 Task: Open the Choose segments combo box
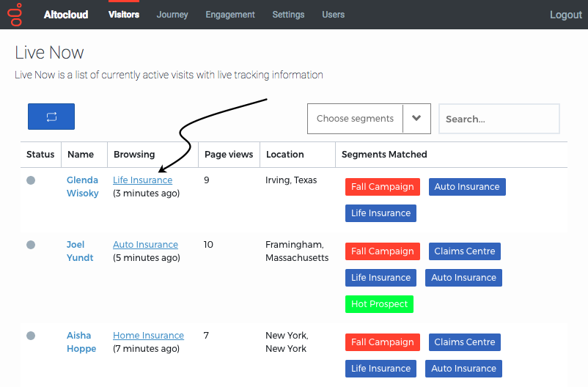click(x=369, y=119)
